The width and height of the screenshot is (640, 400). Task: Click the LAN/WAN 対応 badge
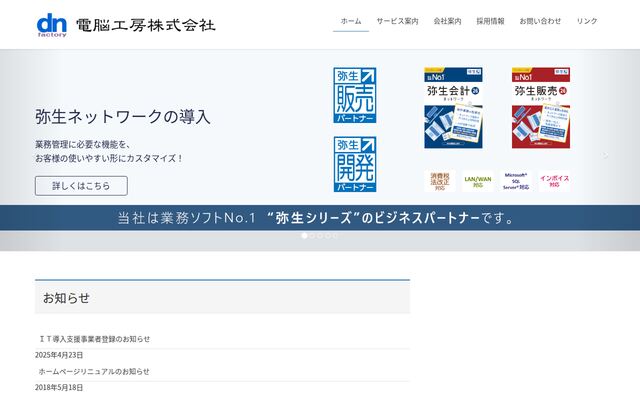478,181
